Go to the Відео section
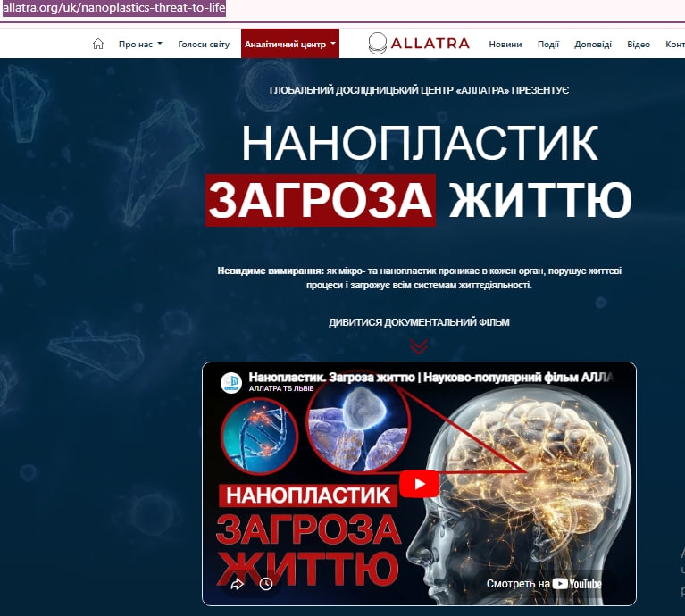 (639, 44)
